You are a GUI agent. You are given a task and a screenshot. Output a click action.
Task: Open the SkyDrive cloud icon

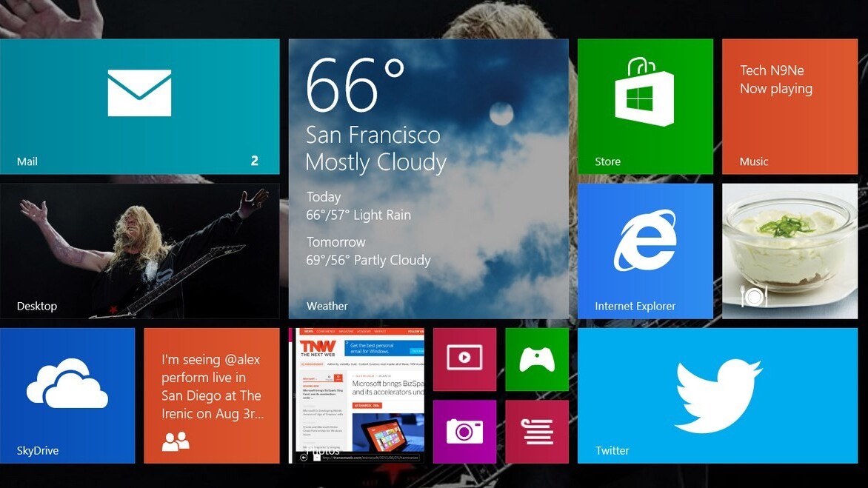tap(67, 384)
